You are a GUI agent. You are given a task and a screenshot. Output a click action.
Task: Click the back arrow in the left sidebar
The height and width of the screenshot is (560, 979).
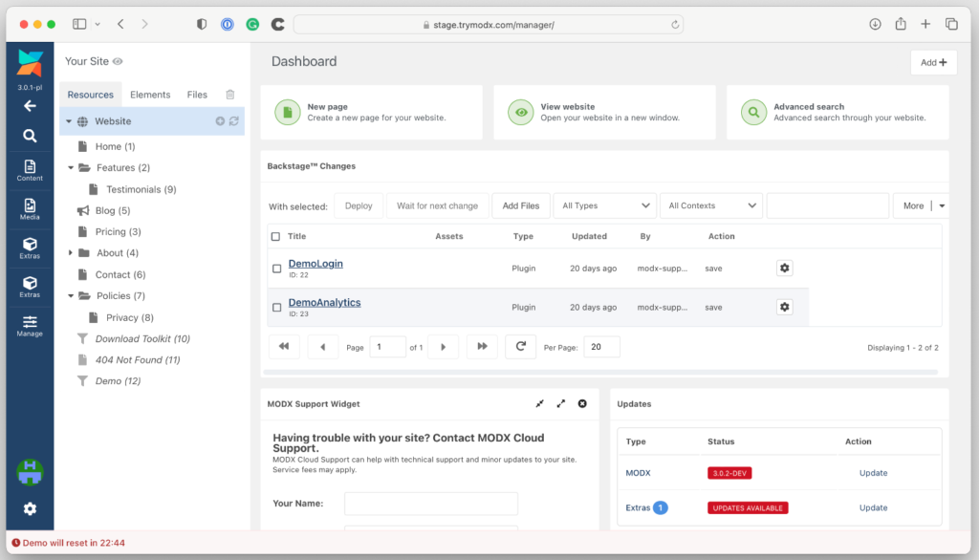click(x=30, y=106)
